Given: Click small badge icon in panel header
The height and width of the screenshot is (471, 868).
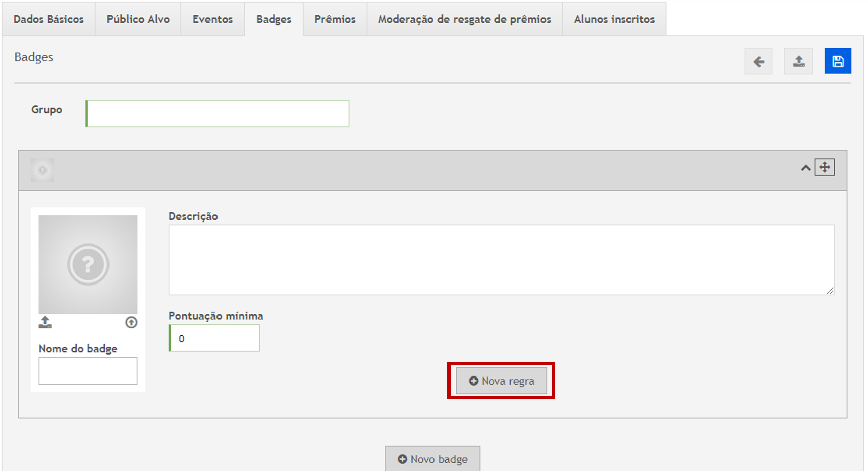Looking at the screenshot, I should click(x=42, y=170).
